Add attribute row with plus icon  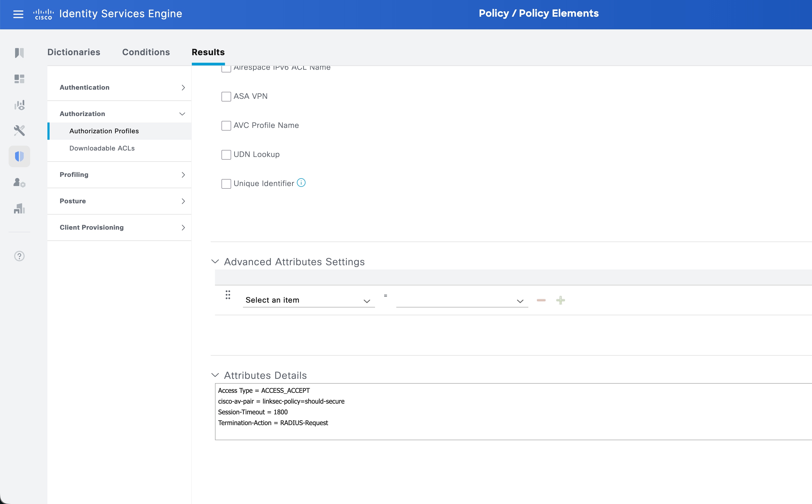click(x=560, y=300)
